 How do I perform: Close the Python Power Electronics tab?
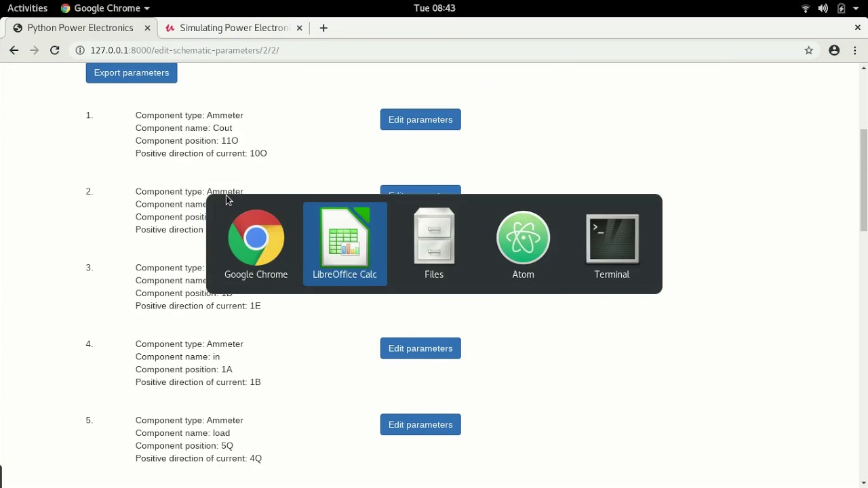(x=148, y=28)
